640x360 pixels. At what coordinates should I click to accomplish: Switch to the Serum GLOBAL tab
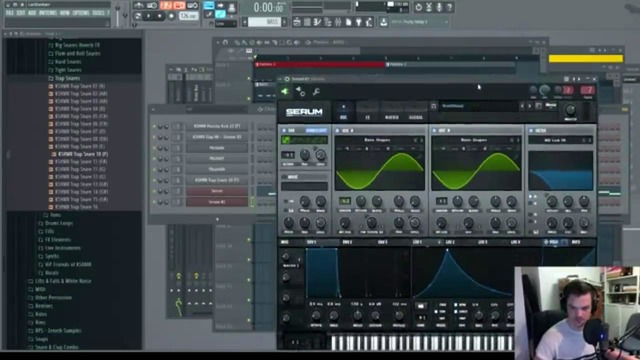(x=416, y=117)
